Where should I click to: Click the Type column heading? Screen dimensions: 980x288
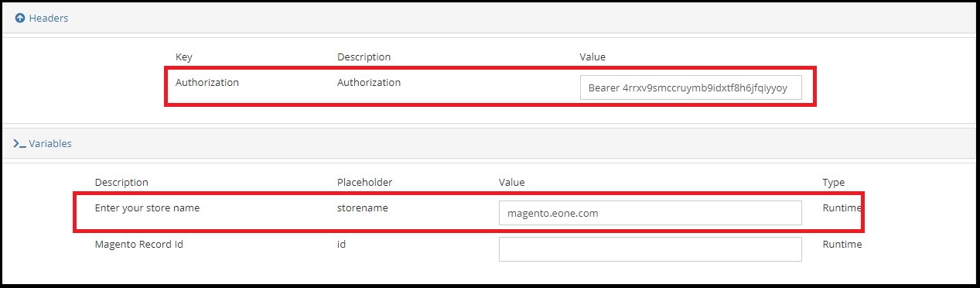pyautogui.click(x=834, y=183)
